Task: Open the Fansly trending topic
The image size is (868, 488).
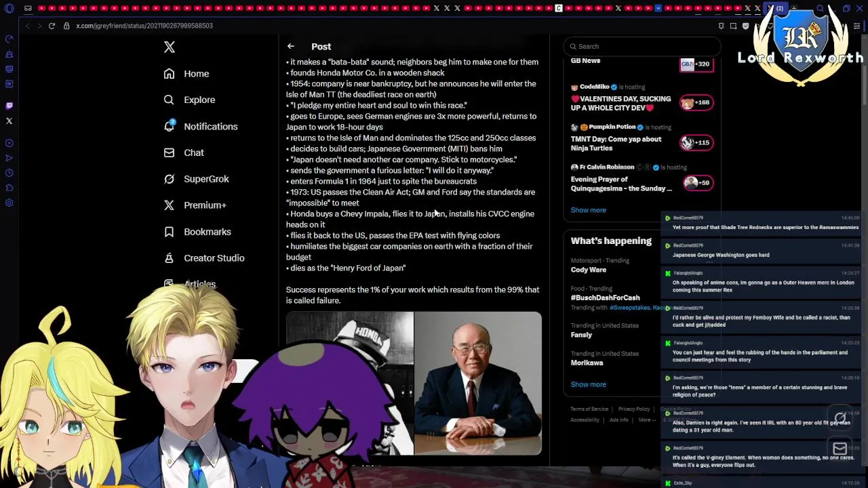Action: click(581, 335)
